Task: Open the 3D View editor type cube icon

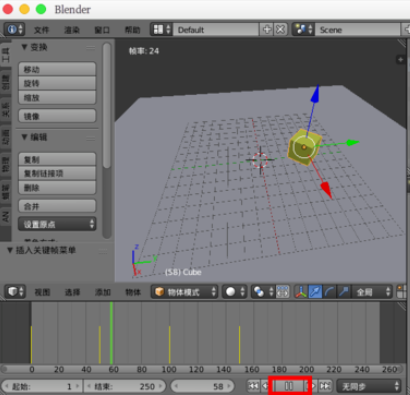Action: 15,292
